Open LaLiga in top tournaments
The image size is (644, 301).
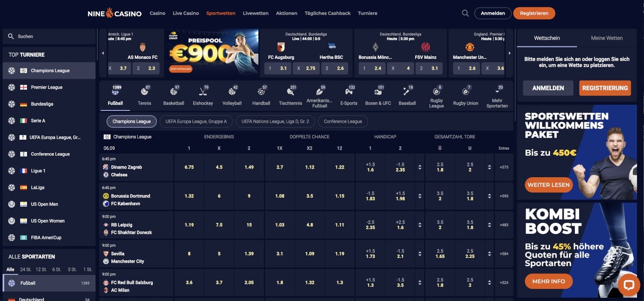(x=49, y=187)
